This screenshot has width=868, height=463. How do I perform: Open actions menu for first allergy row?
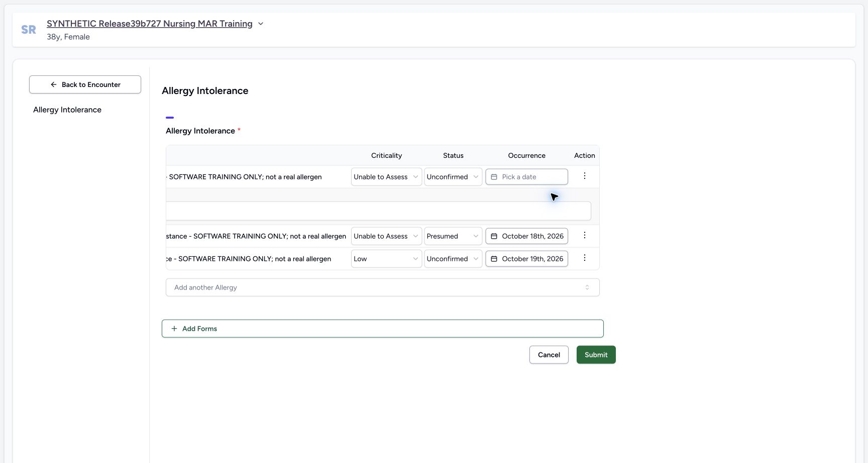tap(584, 176)
